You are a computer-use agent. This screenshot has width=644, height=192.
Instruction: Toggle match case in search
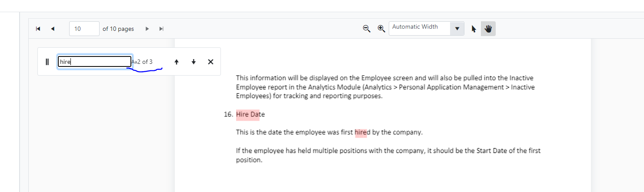pyautogui.click(x=134, y=62)
